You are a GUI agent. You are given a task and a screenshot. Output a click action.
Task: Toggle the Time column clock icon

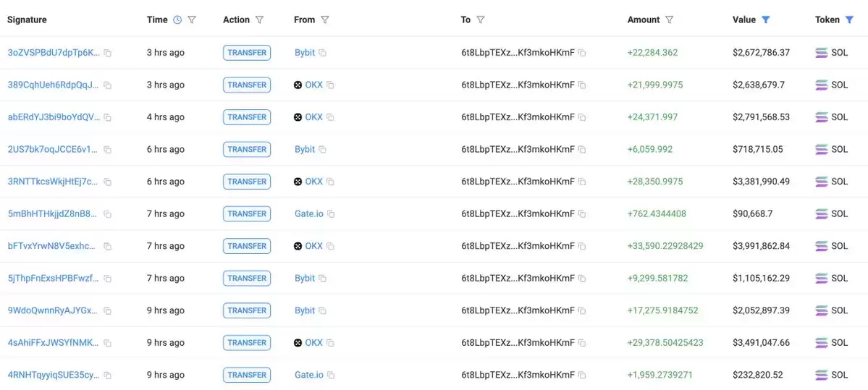tap(177, 20)
